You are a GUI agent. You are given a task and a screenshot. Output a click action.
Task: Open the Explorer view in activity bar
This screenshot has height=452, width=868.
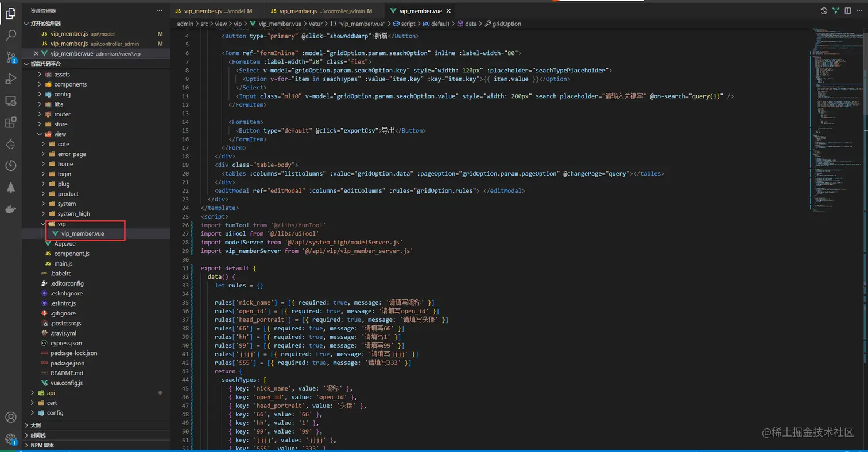[x=10, y=13]
